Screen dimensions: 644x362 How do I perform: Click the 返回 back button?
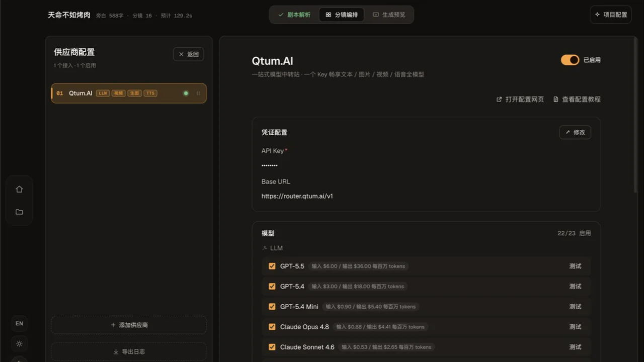pyautogui.click(x=189, y=54)
